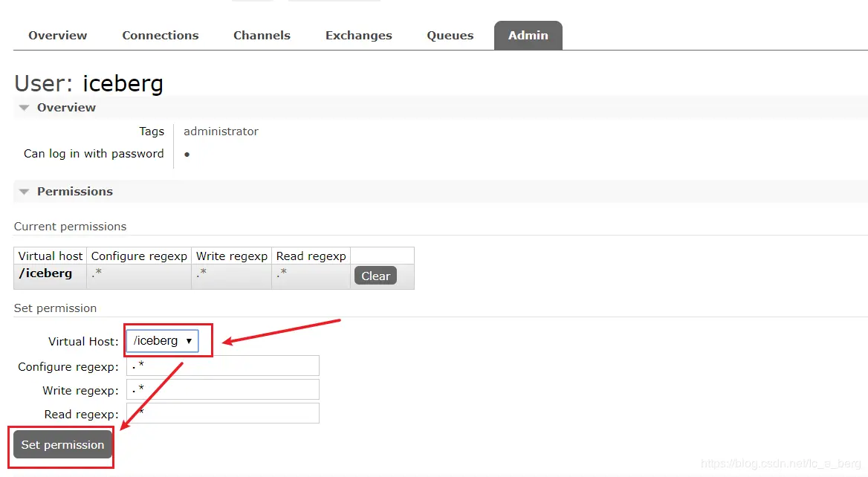Open the Overview tab
This screenshot has height=477, width=868.
click(x=57, y=36)
